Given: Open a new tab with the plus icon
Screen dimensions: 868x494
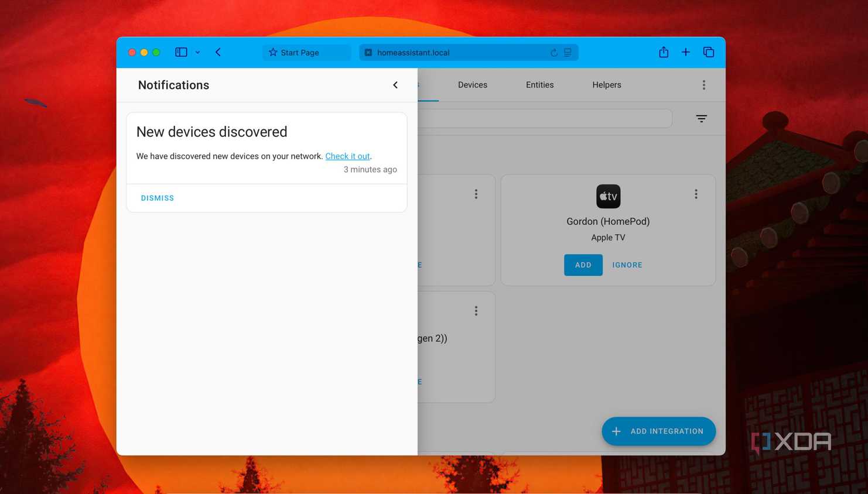Looking at the screenshot, I should click(686, 52).
